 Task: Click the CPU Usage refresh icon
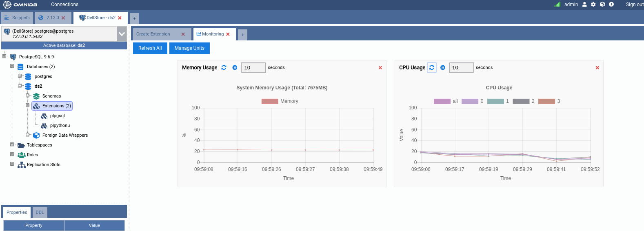(432, 68)
